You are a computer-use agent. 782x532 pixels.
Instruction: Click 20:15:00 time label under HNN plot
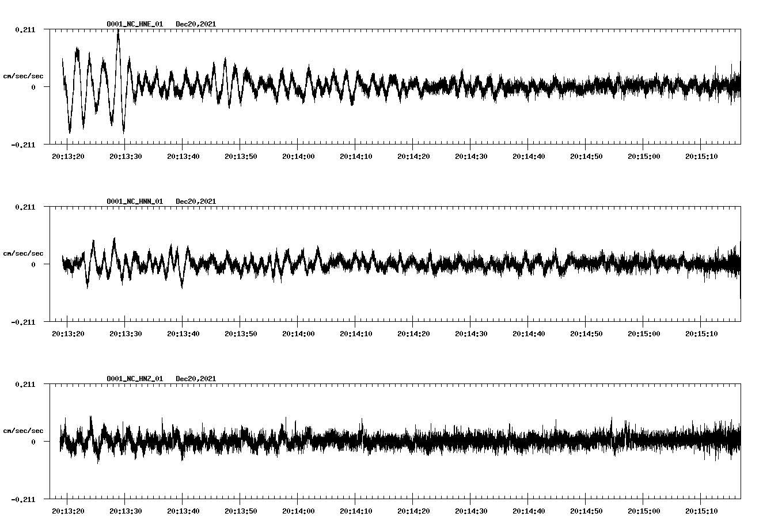pos(644,334)
